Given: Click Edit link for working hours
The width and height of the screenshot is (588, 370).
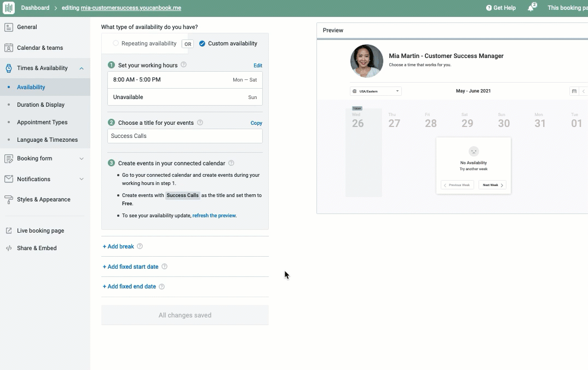Looking at the screenshot, I should pyautogui.click(x=258, y=65).
